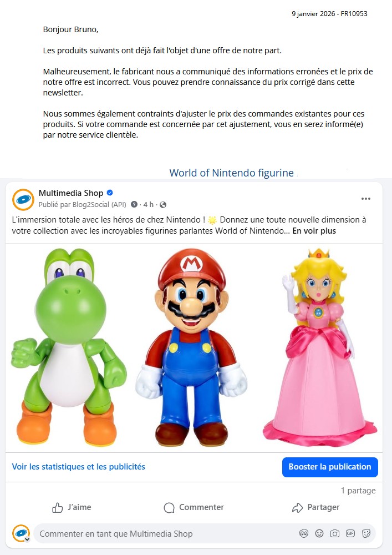
Task: Open the sticker picker icon
Action: (x=366, y=533)
